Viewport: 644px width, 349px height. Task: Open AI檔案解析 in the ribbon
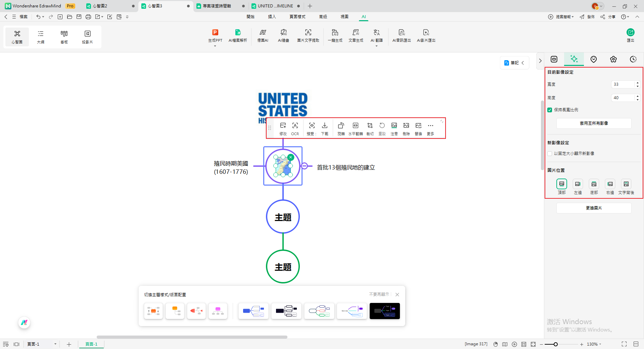point(238,35)
